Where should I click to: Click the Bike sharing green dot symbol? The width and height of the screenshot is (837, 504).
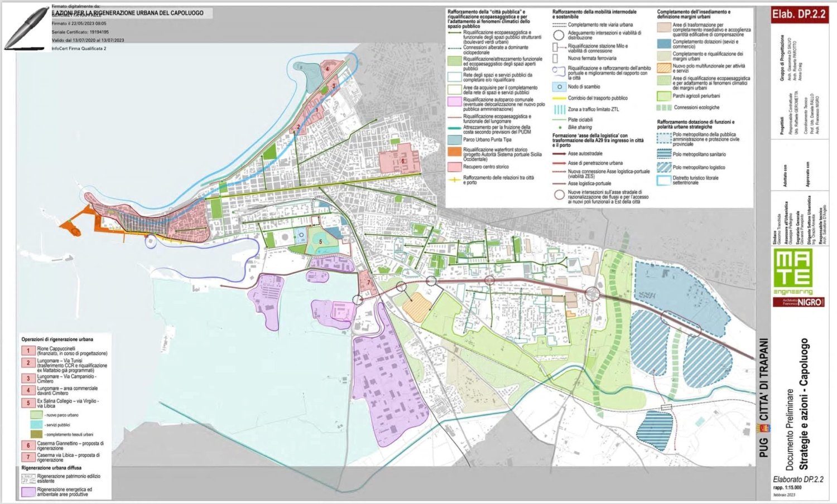[x=560, y=128]
